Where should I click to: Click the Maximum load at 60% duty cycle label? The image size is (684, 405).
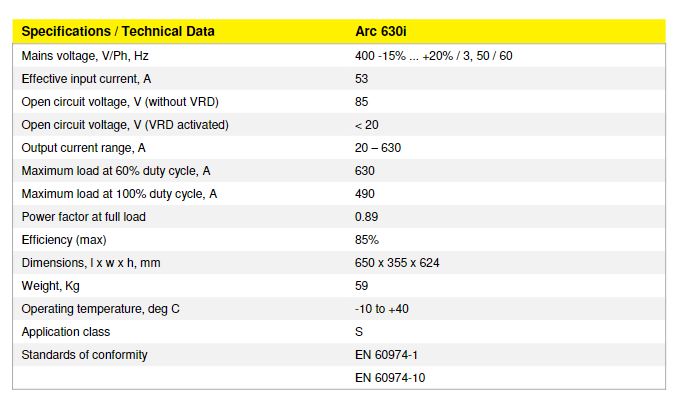119,171
